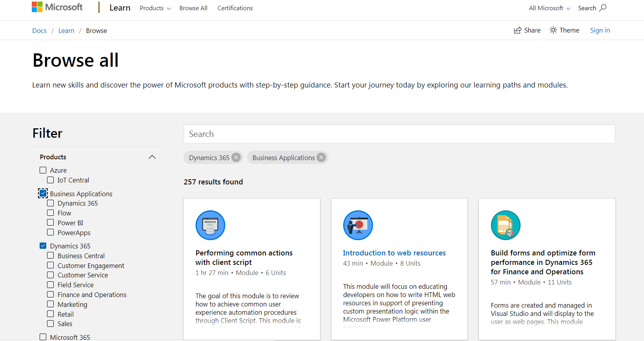The image size is (644, 341).
Task: Expand the Products dropdown in header
Action: pos(155,8)
